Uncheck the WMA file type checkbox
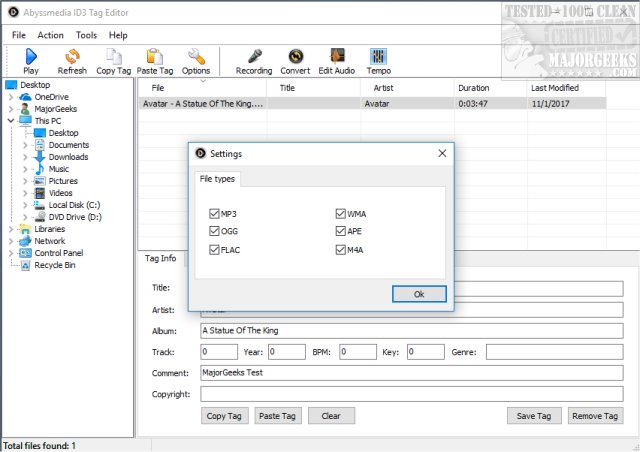 340,214
